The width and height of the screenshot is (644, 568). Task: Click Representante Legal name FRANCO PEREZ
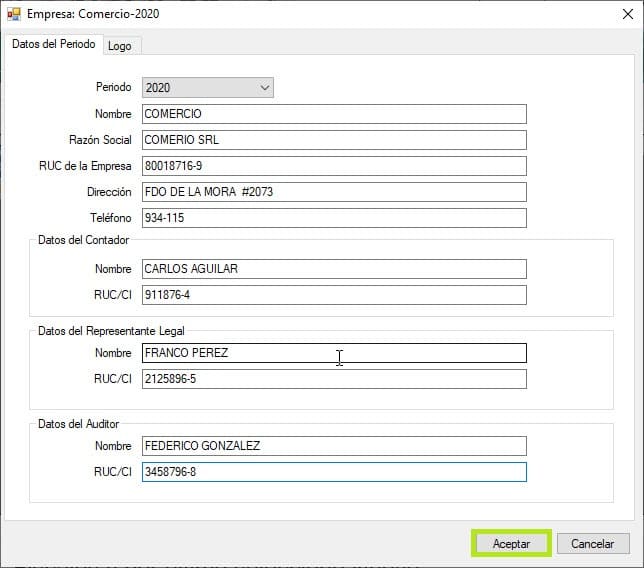coord(334,353)
